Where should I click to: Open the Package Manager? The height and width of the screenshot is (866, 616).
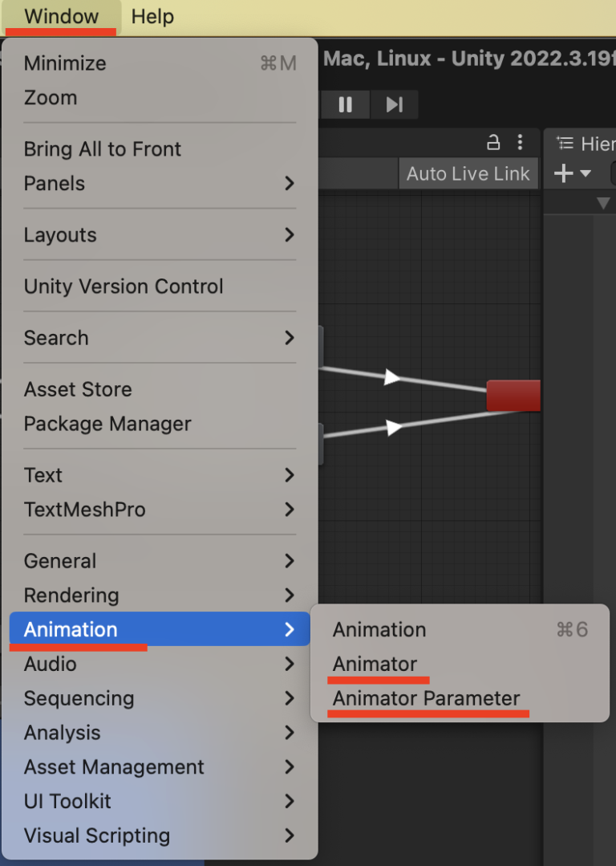click(105, 424)
